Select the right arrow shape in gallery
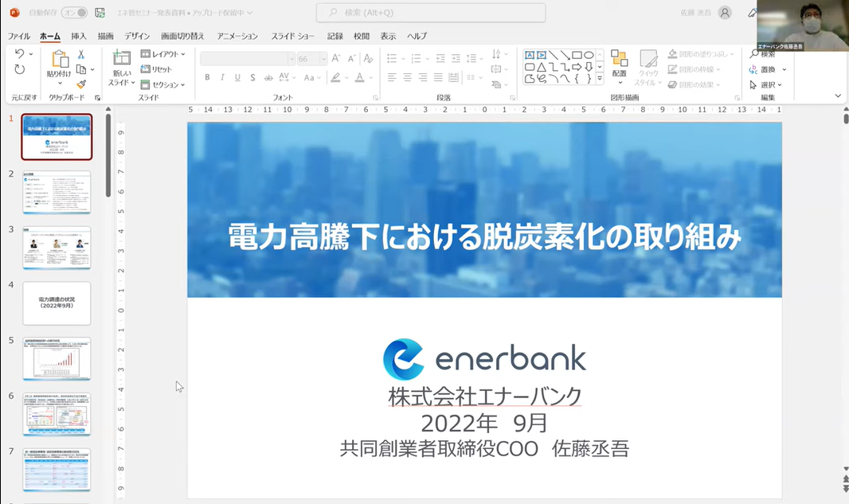849x504 pixels. [577, 67]
